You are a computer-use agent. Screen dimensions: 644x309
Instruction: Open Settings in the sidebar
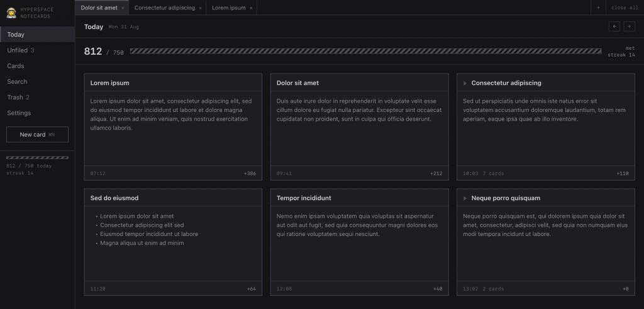coord(37,113)
